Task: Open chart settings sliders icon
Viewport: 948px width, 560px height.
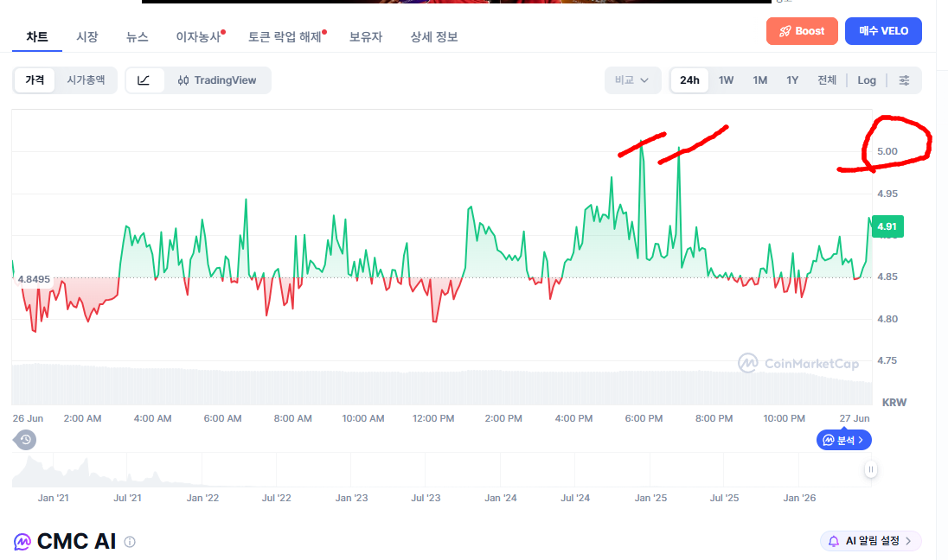Action: pos(904,80)
